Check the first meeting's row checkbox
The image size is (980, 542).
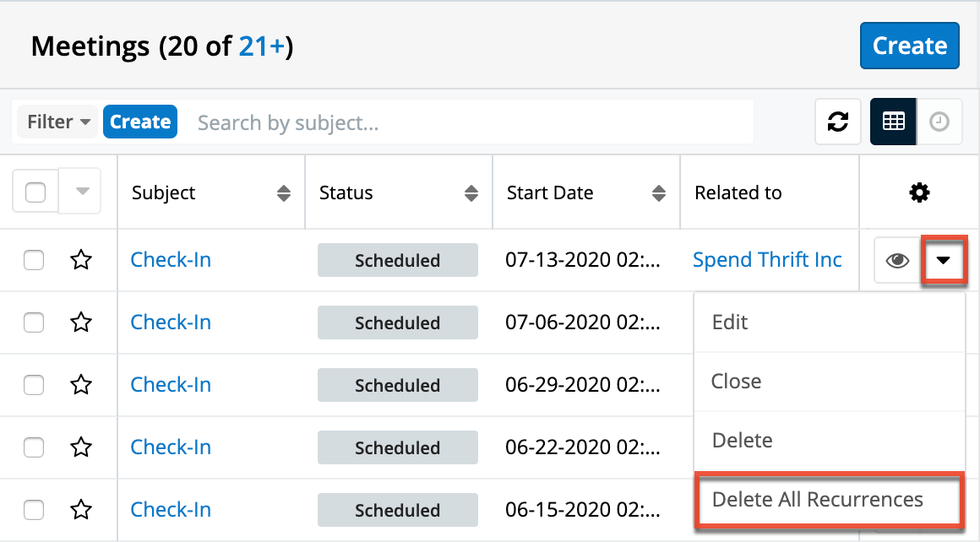(34, 259)
